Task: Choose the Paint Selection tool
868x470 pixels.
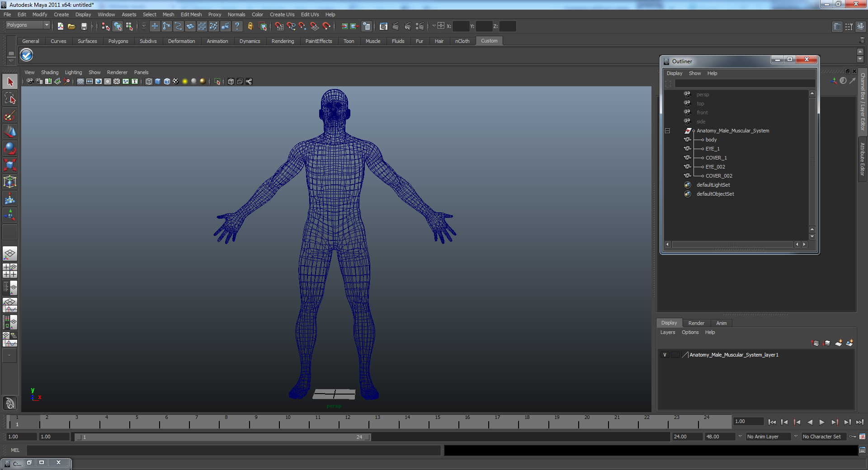Action: (10, 115)
